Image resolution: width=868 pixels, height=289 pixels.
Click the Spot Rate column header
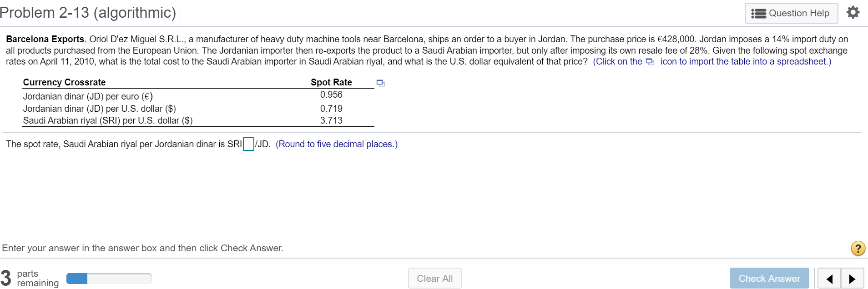pyautogui.click(x=331, y=82)
